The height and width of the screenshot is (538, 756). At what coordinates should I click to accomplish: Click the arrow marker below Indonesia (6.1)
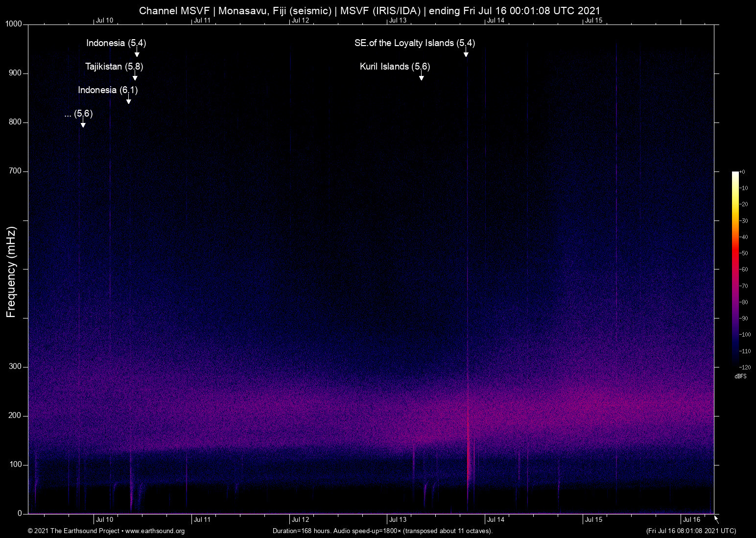pyautogui.click(x=128, y=99)
